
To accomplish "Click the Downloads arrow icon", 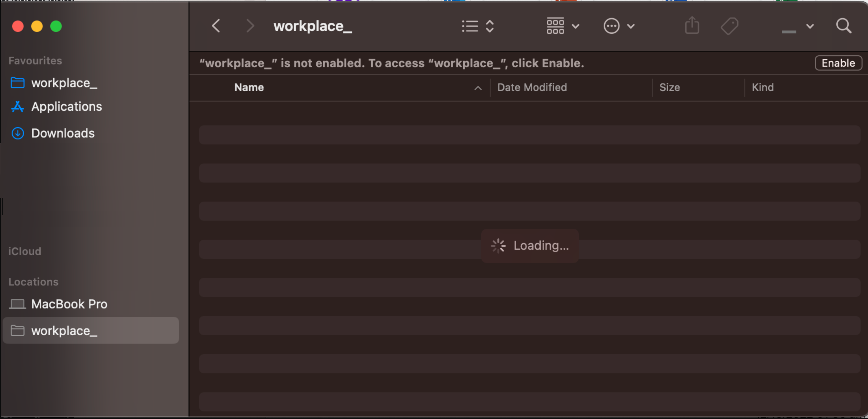I will (x=18, y=133).
